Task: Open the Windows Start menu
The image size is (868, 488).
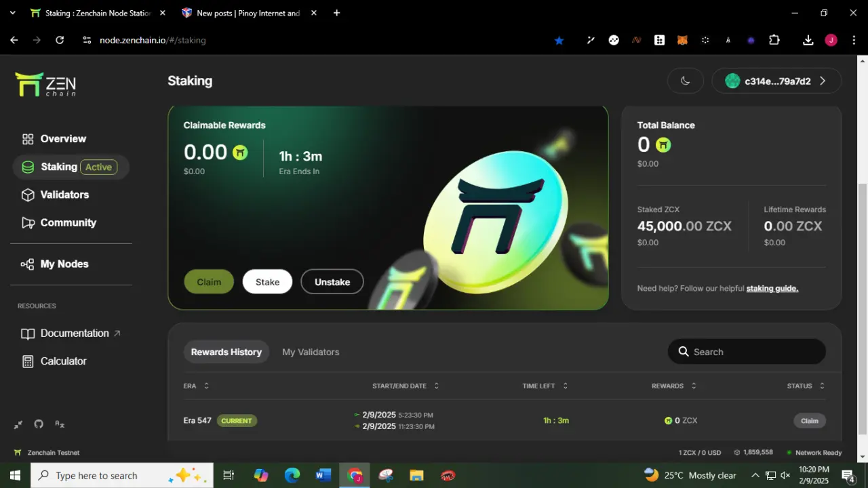Action: tap(15, 475)
